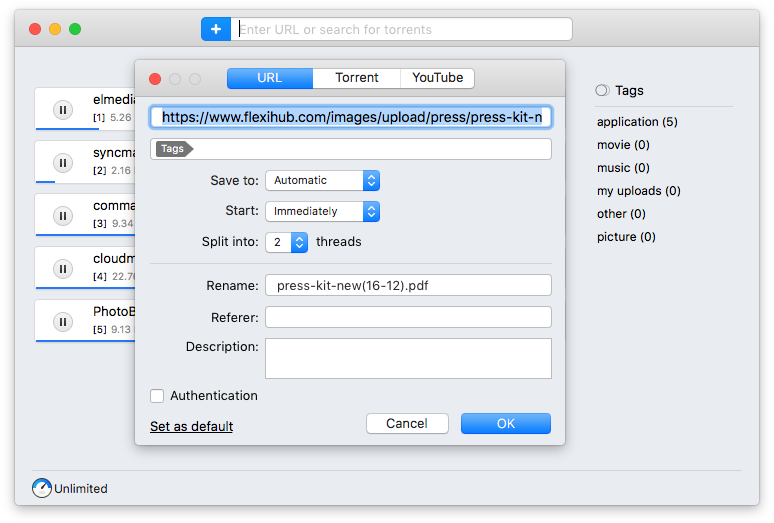Switch to the YouTube tab
Screen dimensions: 774x523
point(437,78)
